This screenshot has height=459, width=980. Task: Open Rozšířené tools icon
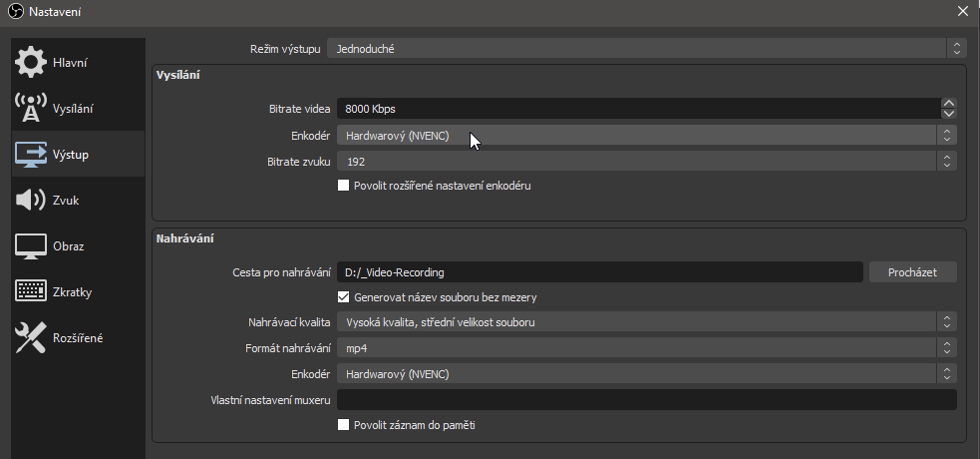pos(31,337)
